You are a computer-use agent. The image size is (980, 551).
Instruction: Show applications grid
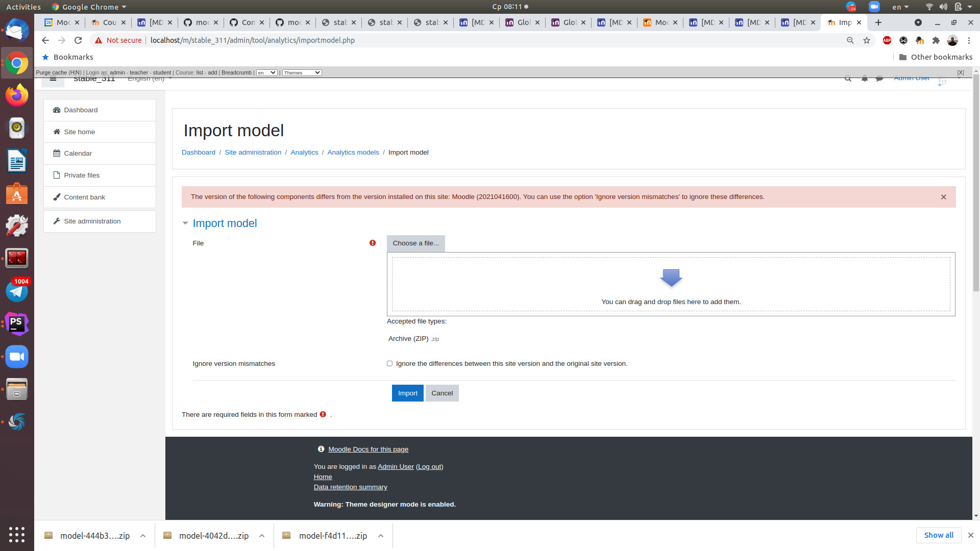point(17,534)
